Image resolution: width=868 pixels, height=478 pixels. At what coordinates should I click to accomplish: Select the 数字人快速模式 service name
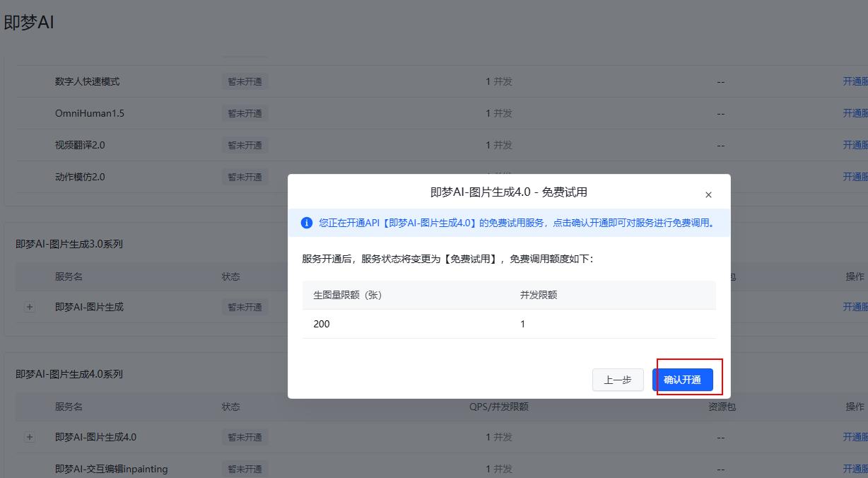pyautogui.click(x=88, y=81)
